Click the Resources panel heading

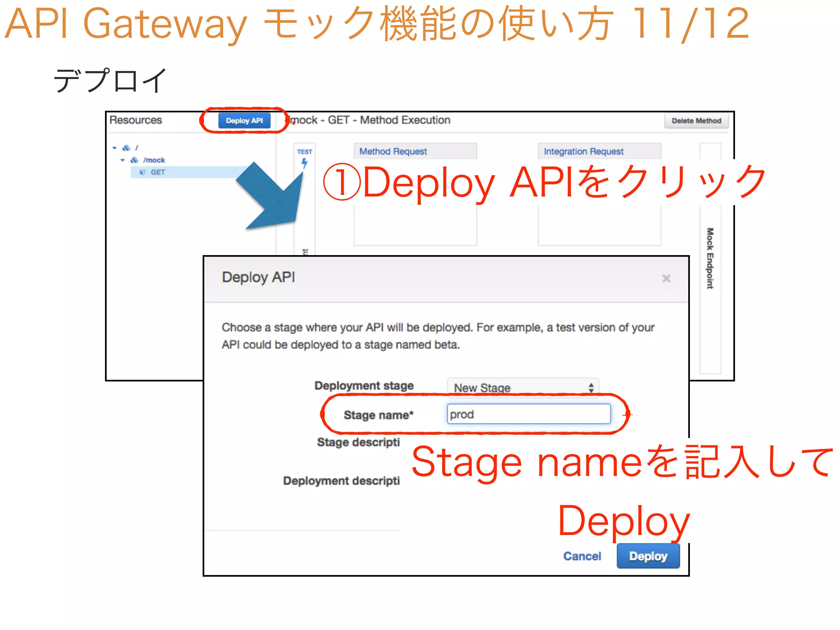[136, 120]
